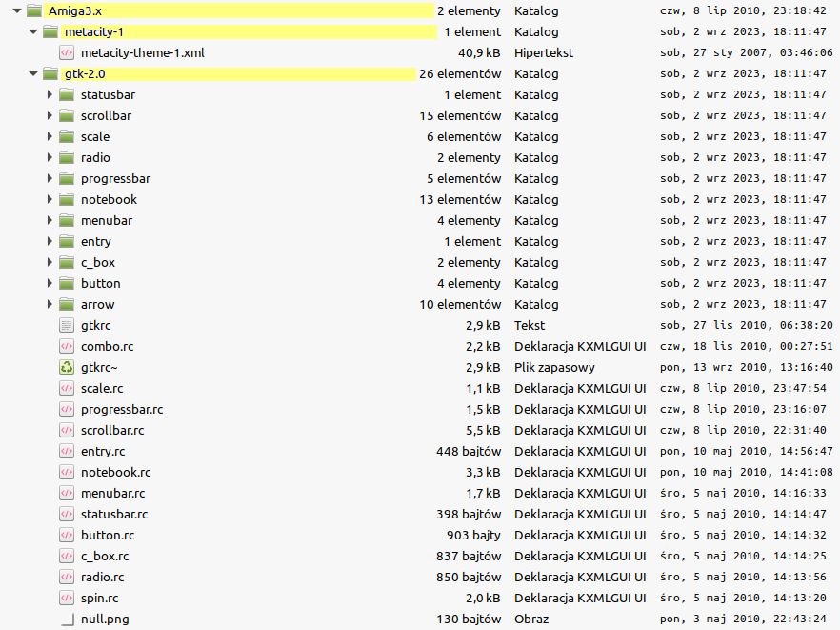Viewport: 840px width, 630px height.
Task: Select the spin.rc file name
Action: (x=100, y=598)
